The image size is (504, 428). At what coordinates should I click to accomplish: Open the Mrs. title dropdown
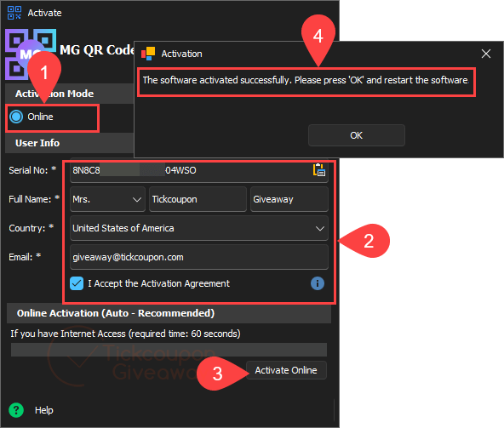click(107, 199)
